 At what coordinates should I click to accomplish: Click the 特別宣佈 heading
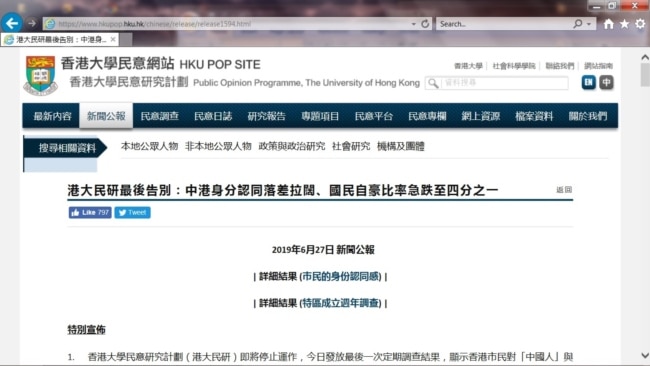87,330
